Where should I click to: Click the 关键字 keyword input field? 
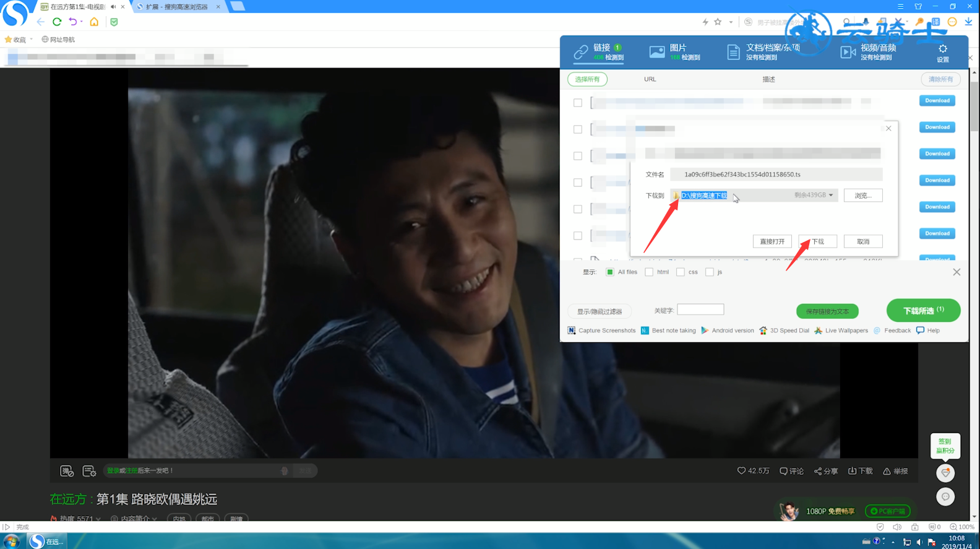(700, 309)
